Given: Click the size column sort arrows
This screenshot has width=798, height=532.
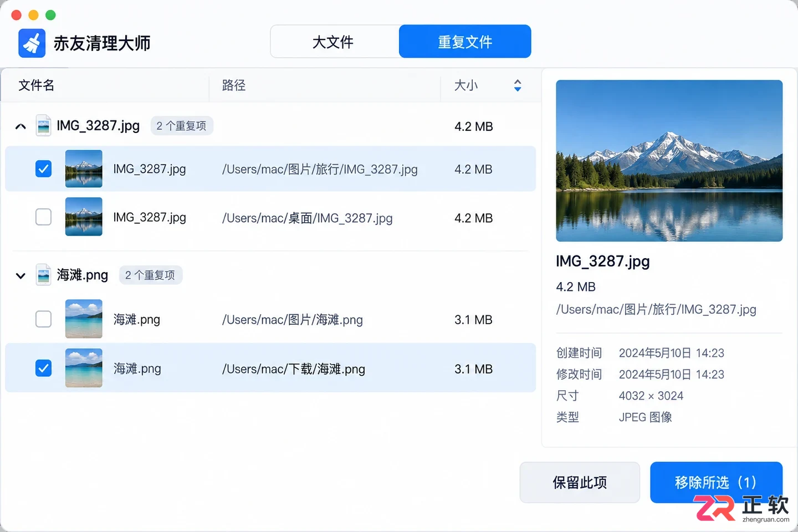Looking at the screenshot, I should pos(518,85).
